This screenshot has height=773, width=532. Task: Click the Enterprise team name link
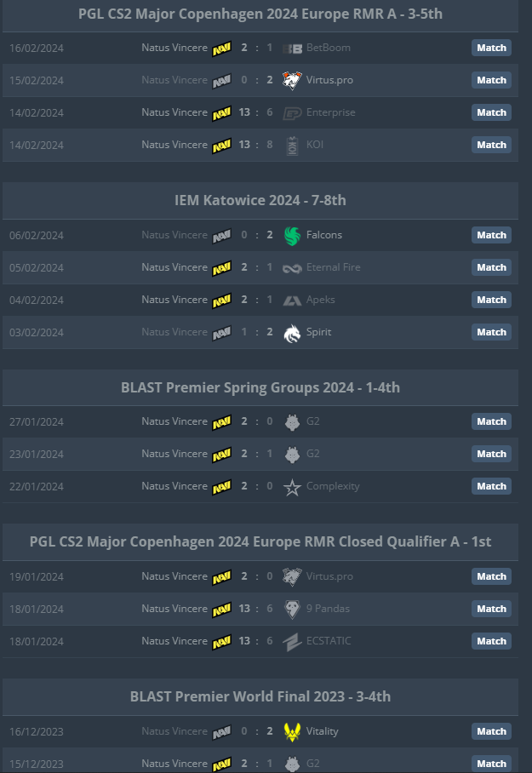(x=330, y=112)
